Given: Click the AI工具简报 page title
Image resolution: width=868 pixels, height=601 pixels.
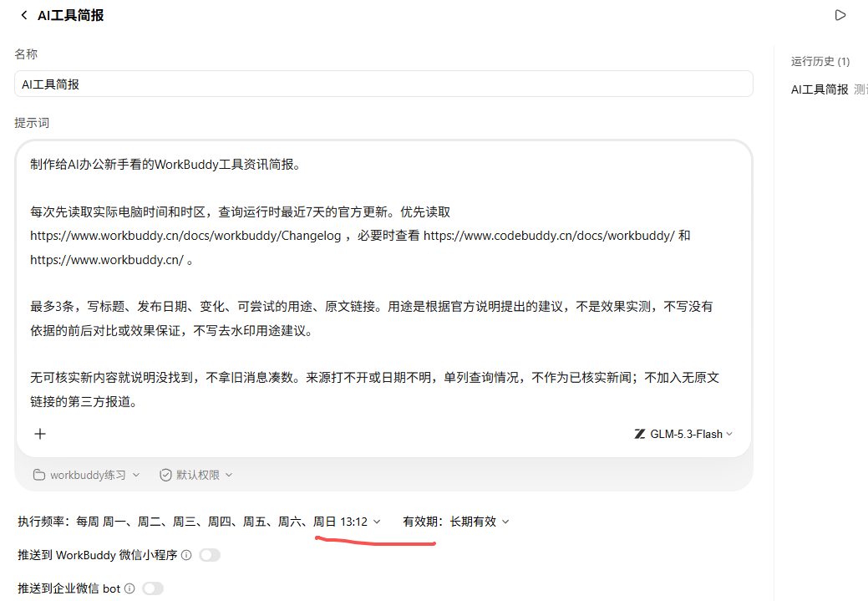Looking at the screenshot, I should point(71,16).
